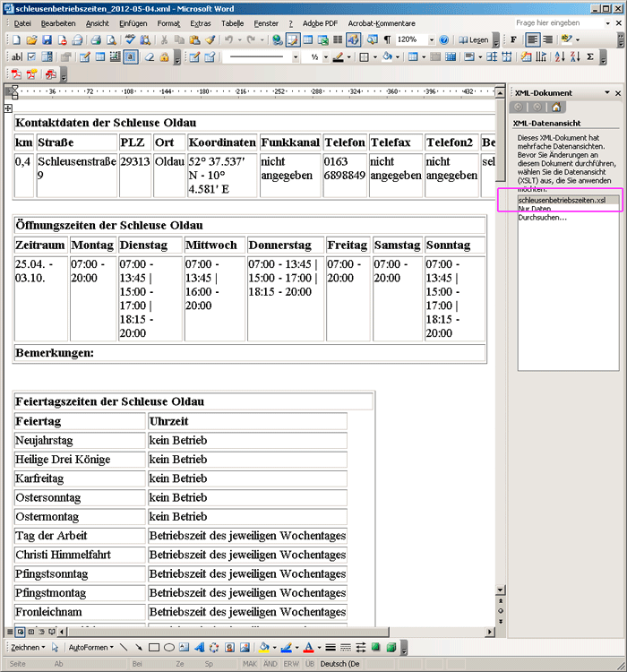Run the ABC spelling and grammar check
Image resolution: width=627 pixels, height=672 pixels.
coord(130,39)
